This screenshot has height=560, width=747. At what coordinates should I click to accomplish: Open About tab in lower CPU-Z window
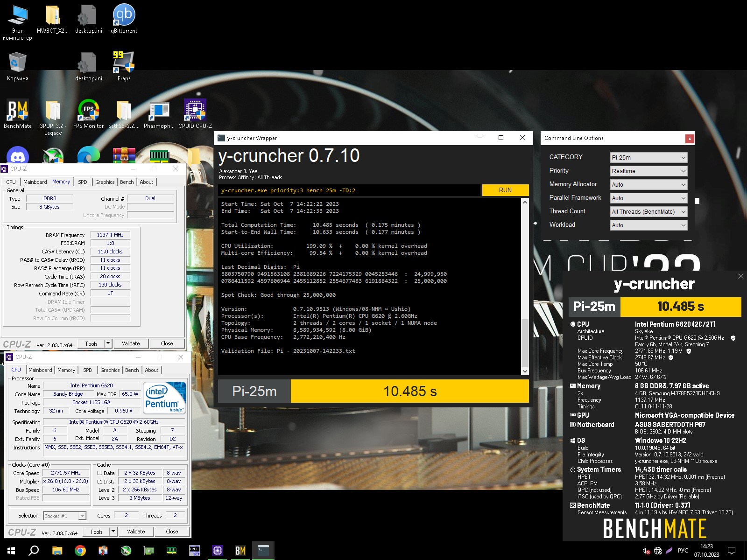pyautogui.click(x=152, y=370)
